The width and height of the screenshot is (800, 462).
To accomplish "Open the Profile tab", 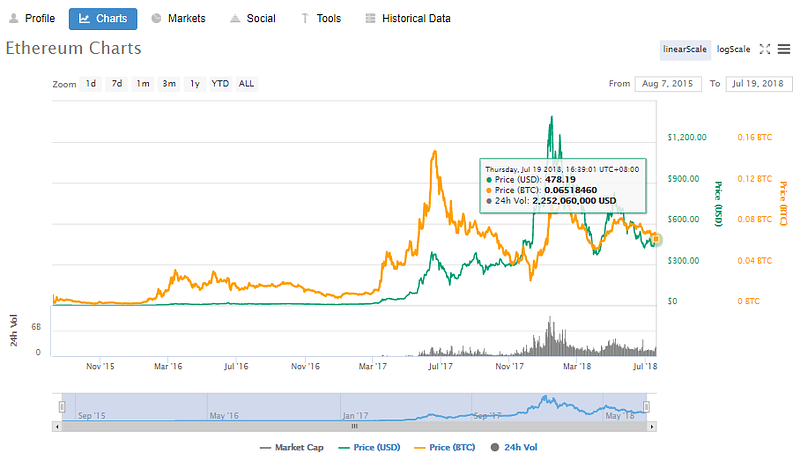I will 32,19.
